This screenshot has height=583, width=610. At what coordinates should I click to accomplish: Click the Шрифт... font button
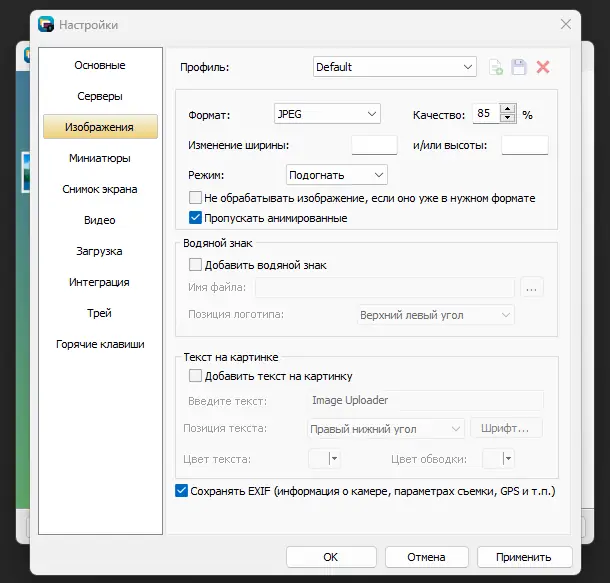506,428
